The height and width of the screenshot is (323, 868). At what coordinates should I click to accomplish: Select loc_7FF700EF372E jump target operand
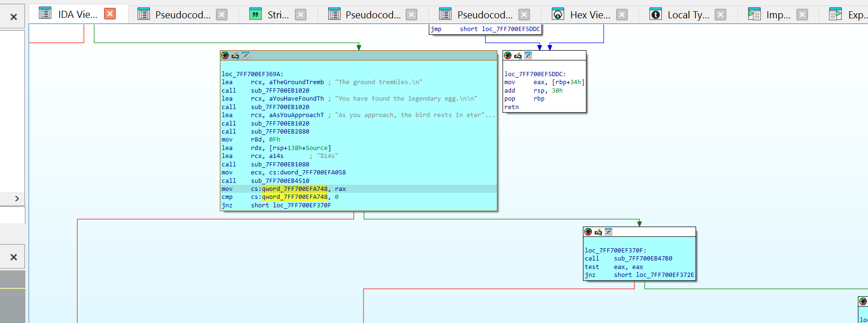coord(665,275)
